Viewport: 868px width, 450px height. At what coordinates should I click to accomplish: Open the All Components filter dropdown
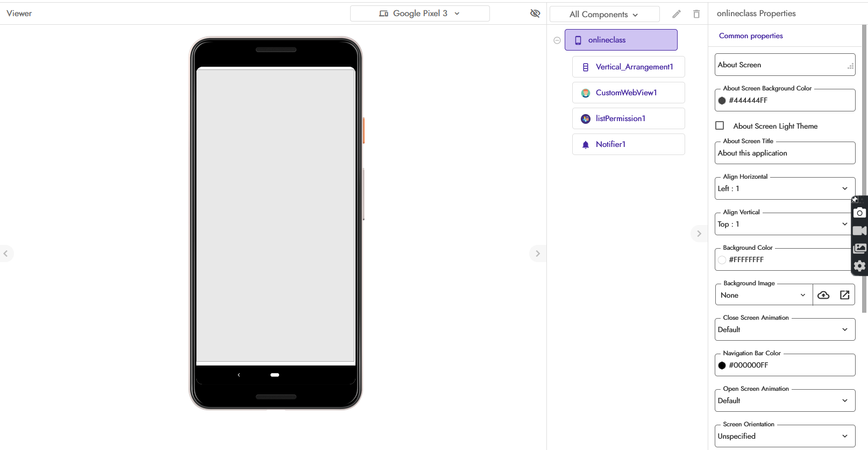pyautogui.click(x=604, y=15)
